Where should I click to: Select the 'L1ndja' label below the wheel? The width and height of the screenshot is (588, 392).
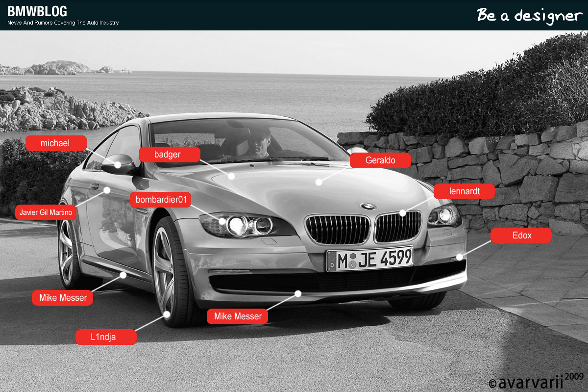tap(106, 337)
